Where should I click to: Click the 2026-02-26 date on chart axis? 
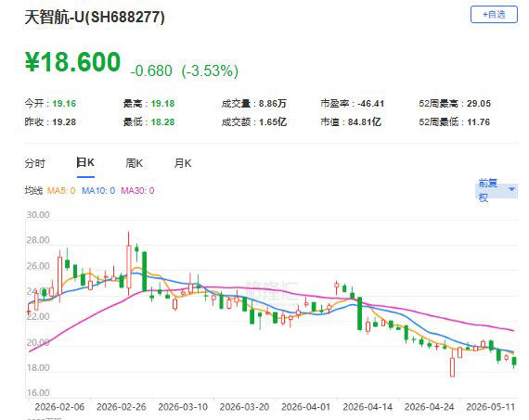[x=122, y=407]
